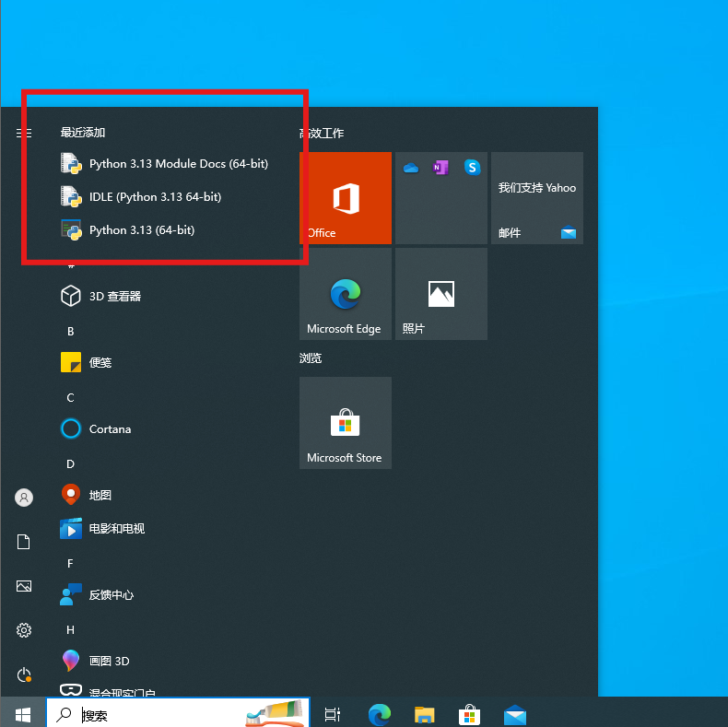The image size is (728, 727).
Task: Open the power options button
Action: coord(24,675)
